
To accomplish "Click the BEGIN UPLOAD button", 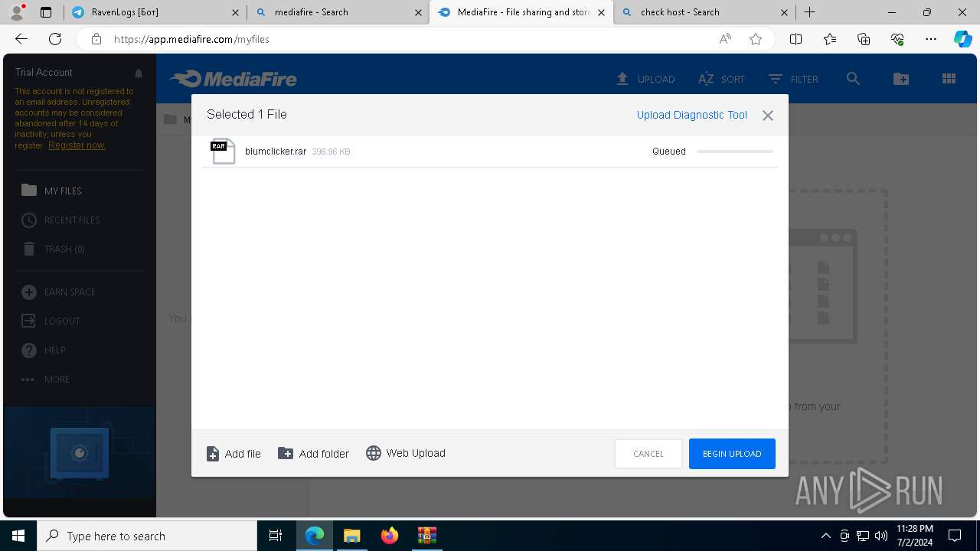I will click(x=732, y=454).
